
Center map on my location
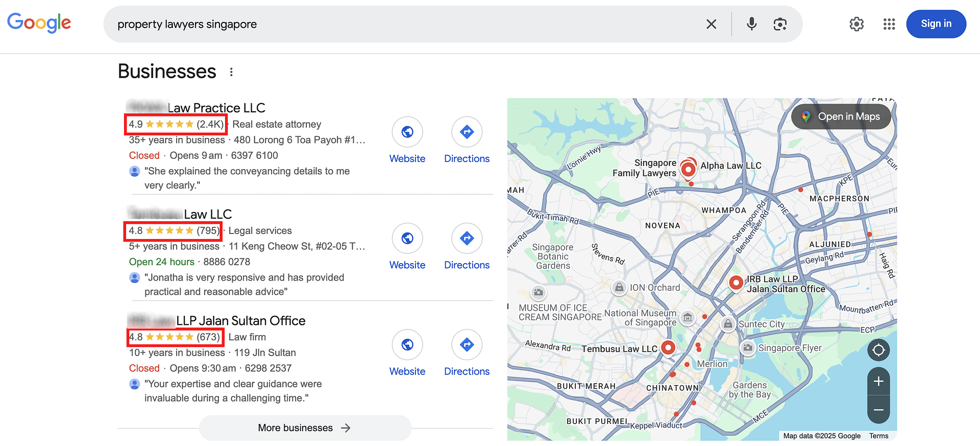(878, 350)
